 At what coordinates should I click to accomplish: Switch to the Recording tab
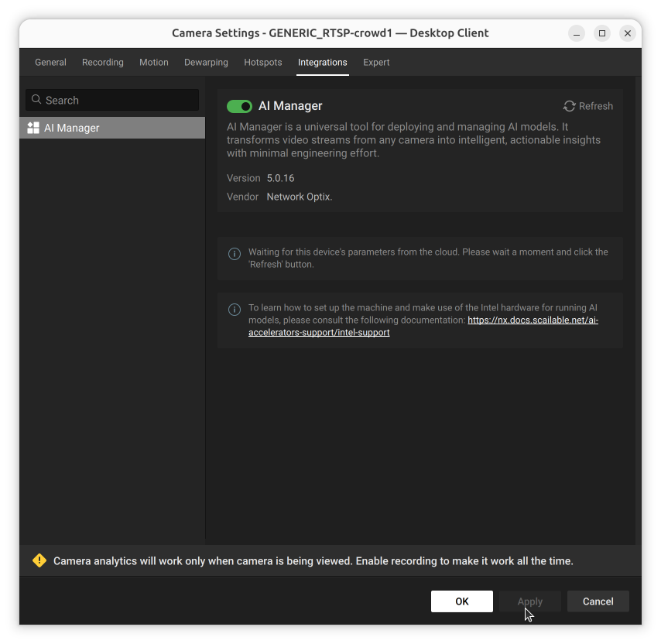(x=103, y=63)
